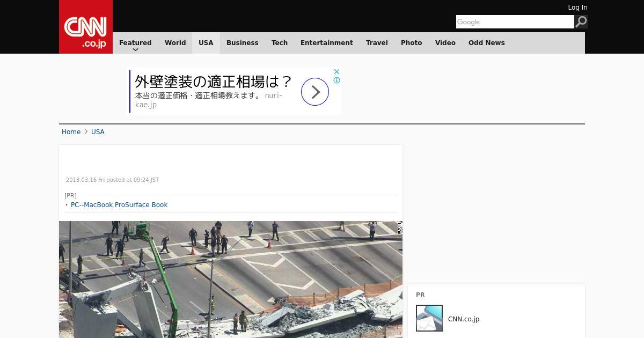Open the Video section

tap(445, 43)
